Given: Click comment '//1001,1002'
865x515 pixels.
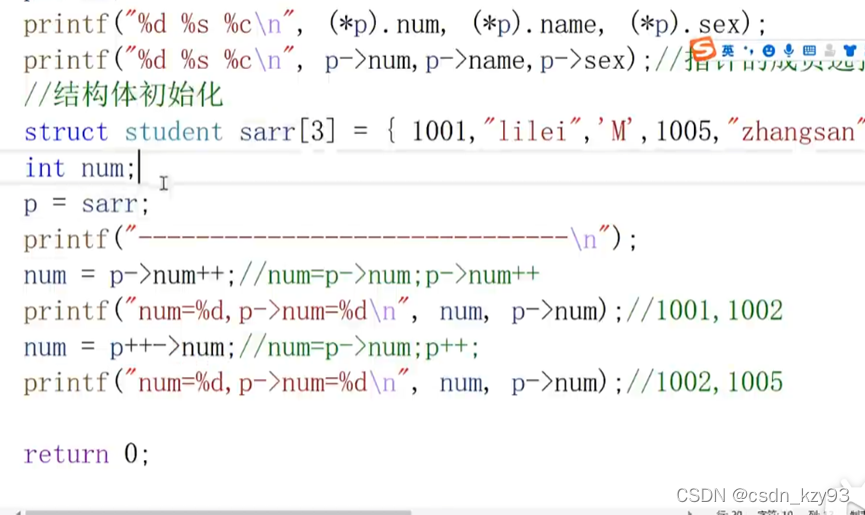Looking at the screenshot, I should [x=704, y=311].
